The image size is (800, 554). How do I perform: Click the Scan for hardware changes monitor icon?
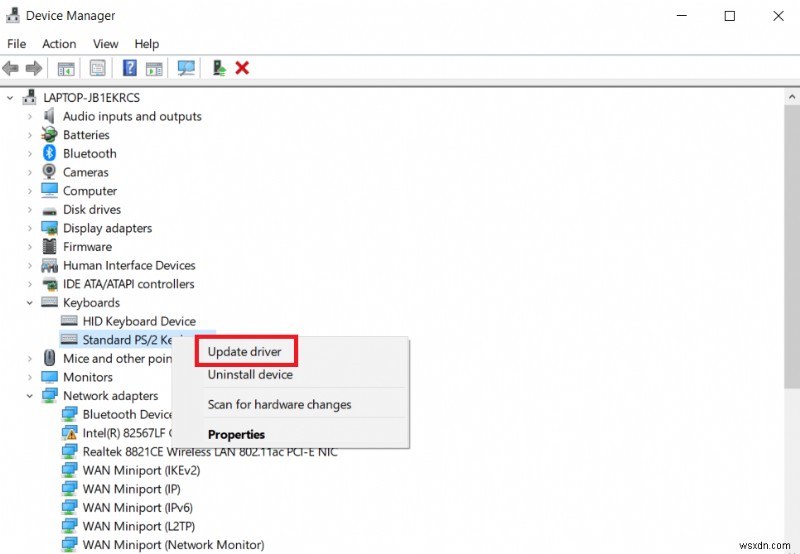(186, 68)
